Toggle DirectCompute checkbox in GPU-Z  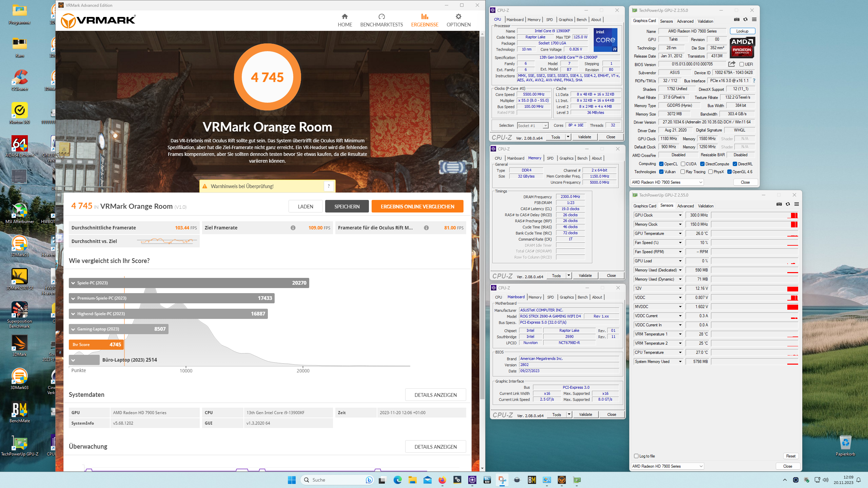pyautogui.click(x=703, y=164)
